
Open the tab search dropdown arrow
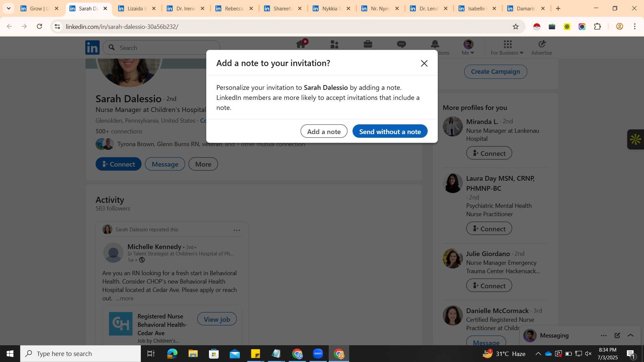coord(9,8)
